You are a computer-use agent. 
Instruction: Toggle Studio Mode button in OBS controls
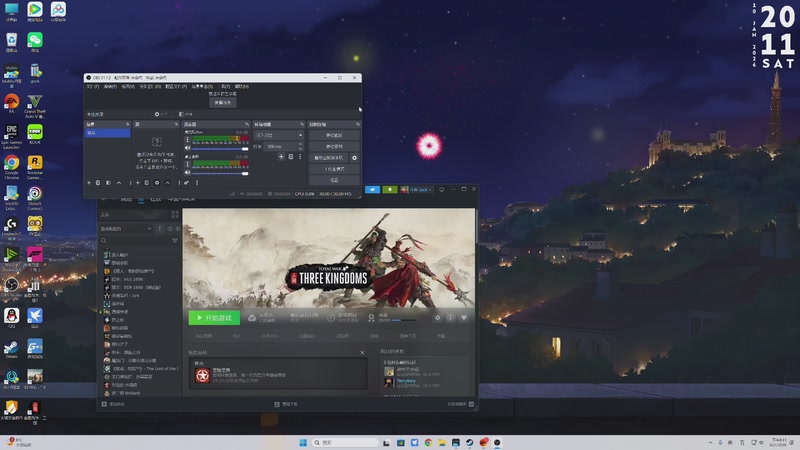click(334, 169)
